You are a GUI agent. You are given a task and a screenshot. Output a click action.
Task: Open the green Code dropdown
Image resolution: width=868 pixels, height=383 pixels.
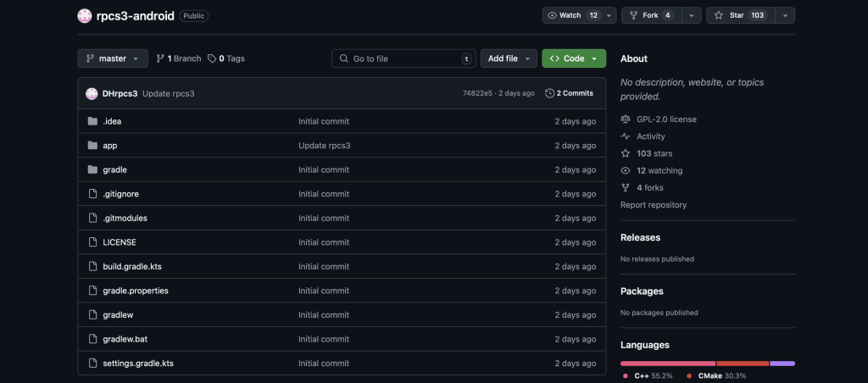click(574, 58)
